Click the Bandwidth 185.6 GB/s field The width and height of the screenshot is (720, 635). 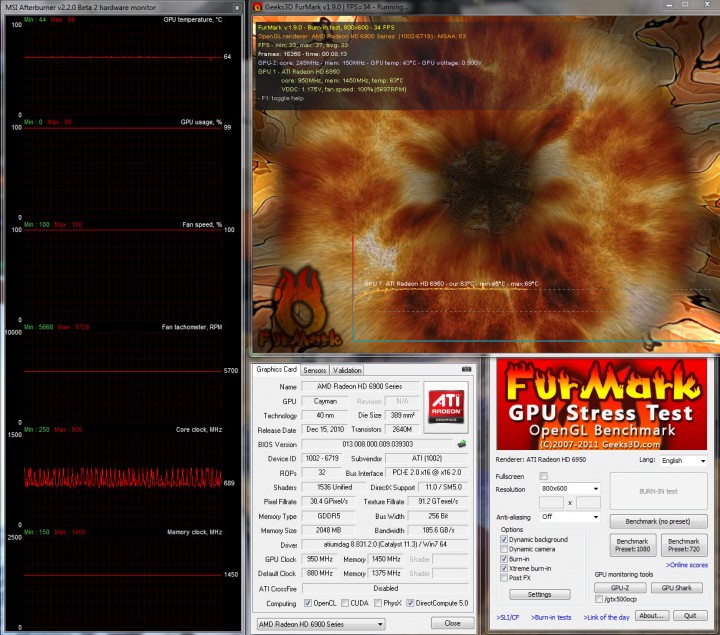point(438,530)
